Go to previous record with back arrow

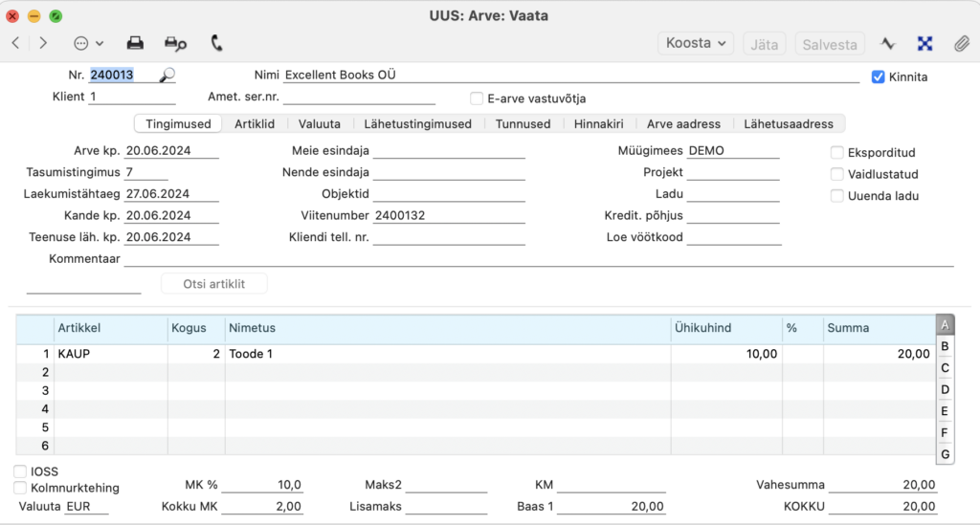point(16,43)
